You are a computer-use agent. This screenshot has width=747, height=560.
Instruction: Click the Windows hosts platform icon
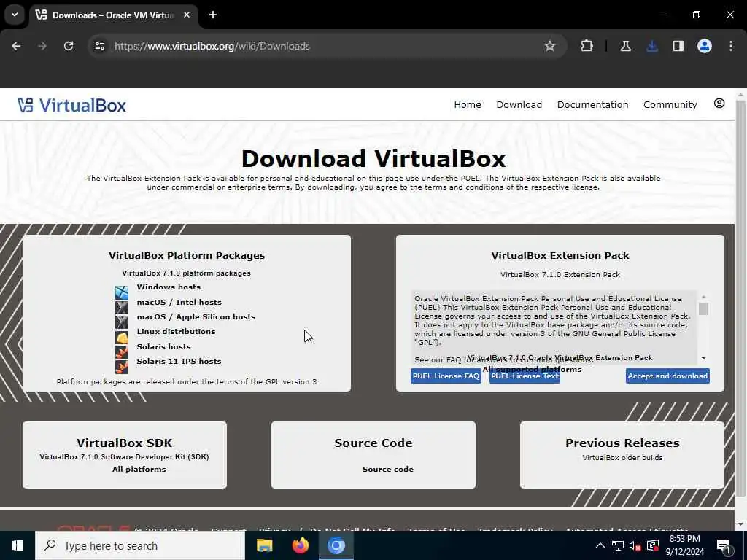[122, 292]
